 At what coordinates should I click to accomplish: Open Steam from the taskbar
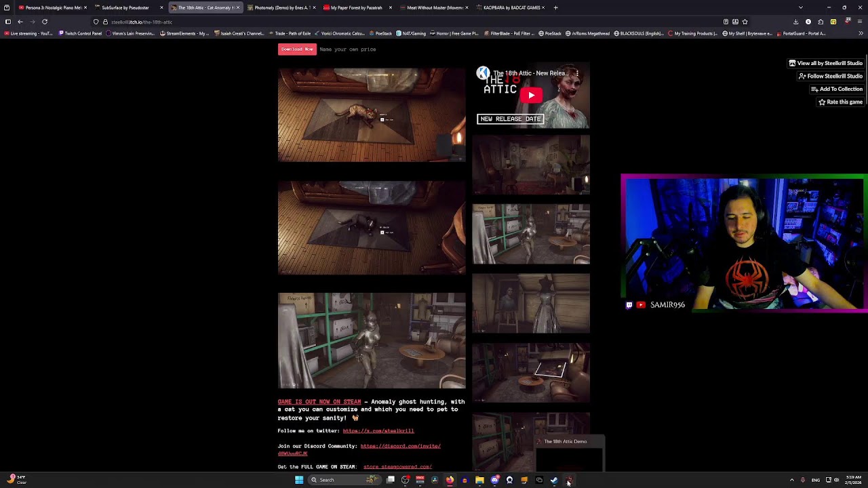[554, 480]
